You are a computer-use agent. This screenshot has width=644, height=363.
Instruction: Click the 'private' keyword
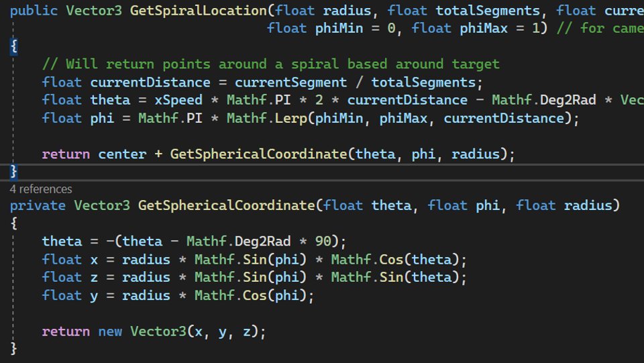[38, 205]
